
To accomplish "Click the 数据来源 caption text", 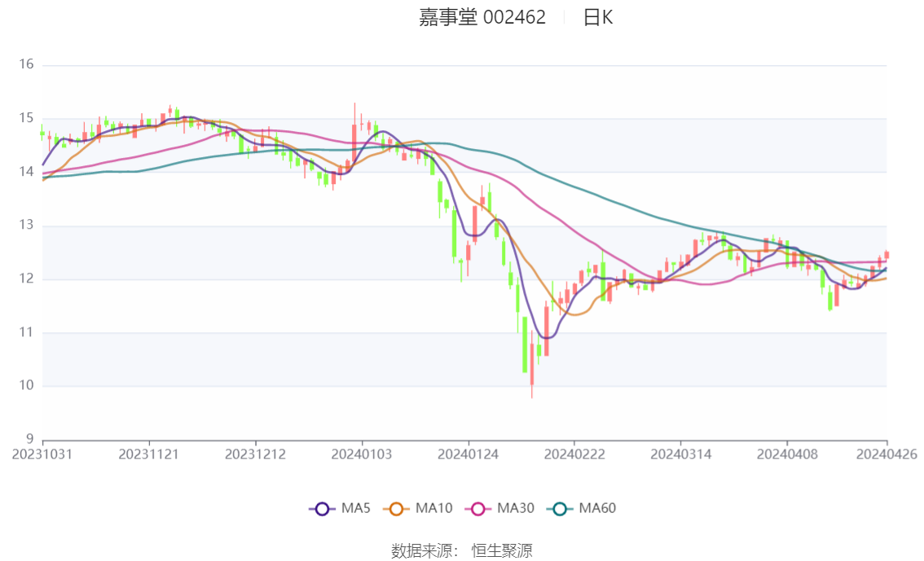I will tap(422, 551).
